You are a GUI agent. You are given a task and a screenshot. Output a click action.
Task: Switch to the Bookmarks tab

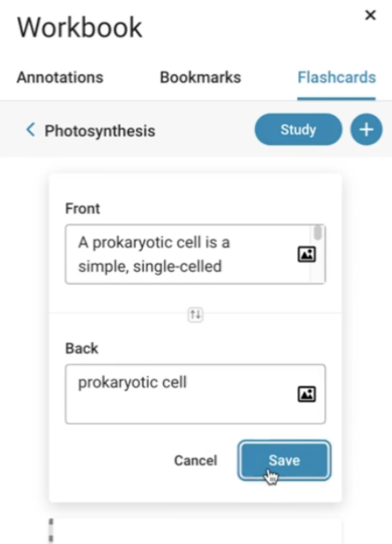[x=200, y=77]
